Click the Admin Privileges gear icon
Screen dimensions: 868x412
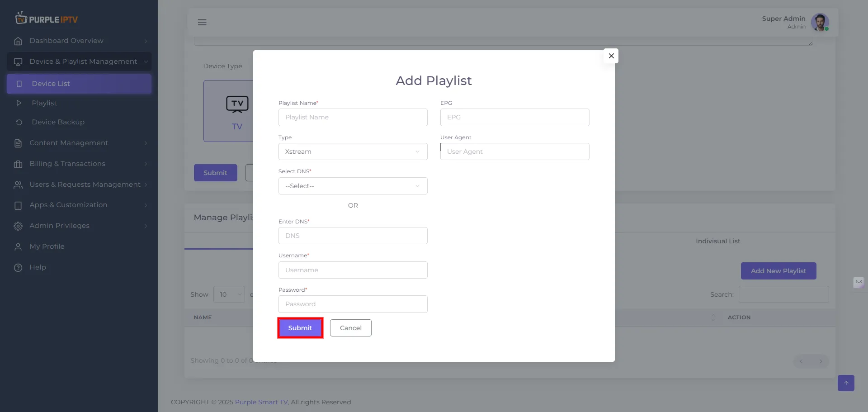[x=18, y=226]
